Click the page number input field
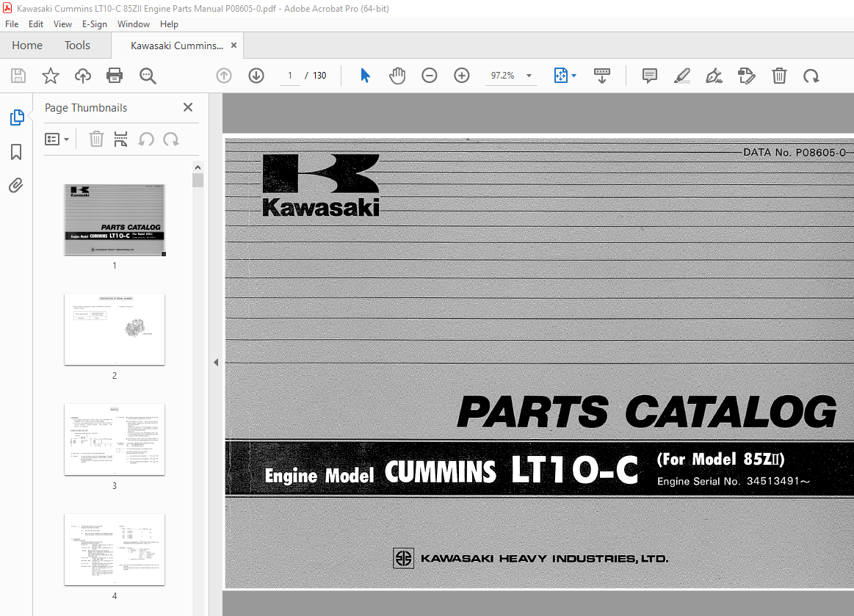 (x=290, y=76)
